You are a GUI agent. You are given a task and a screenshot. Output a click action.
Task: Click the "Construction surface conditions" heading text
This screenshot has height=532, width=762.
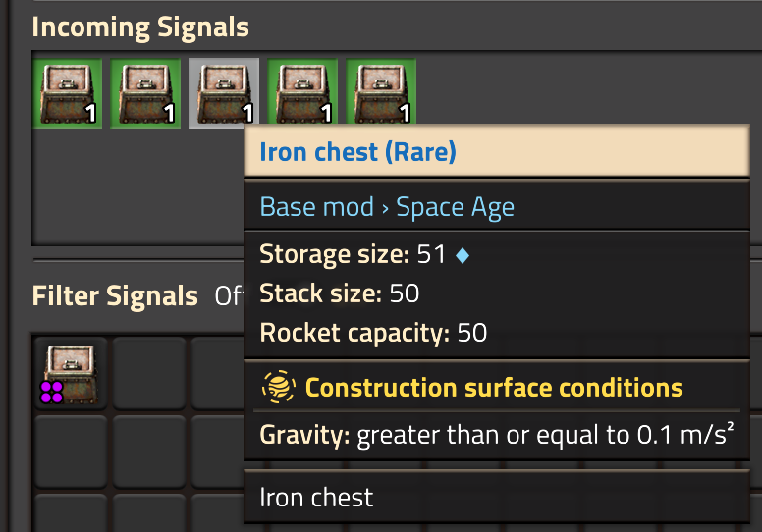tap(494, 387)
